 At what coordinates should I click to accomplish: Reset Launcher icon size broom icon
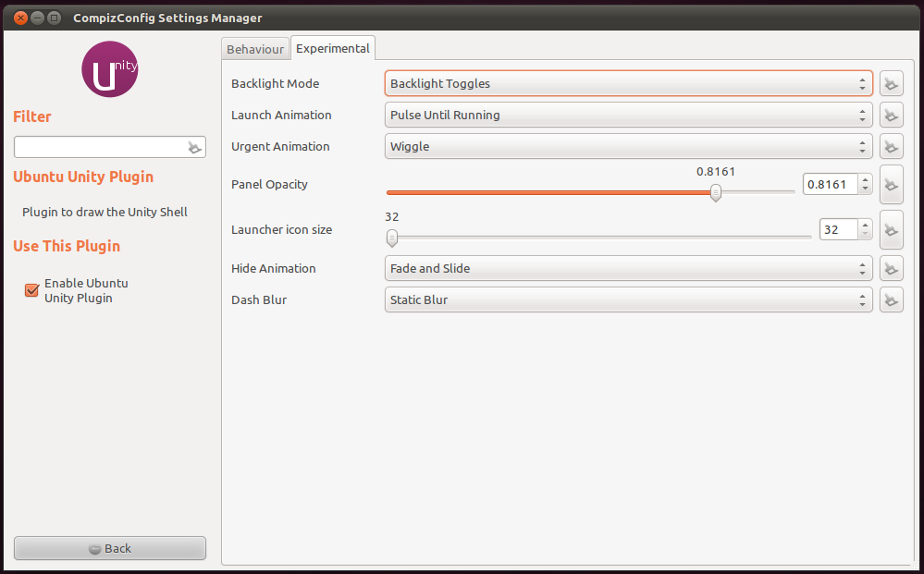coord(891,230)
